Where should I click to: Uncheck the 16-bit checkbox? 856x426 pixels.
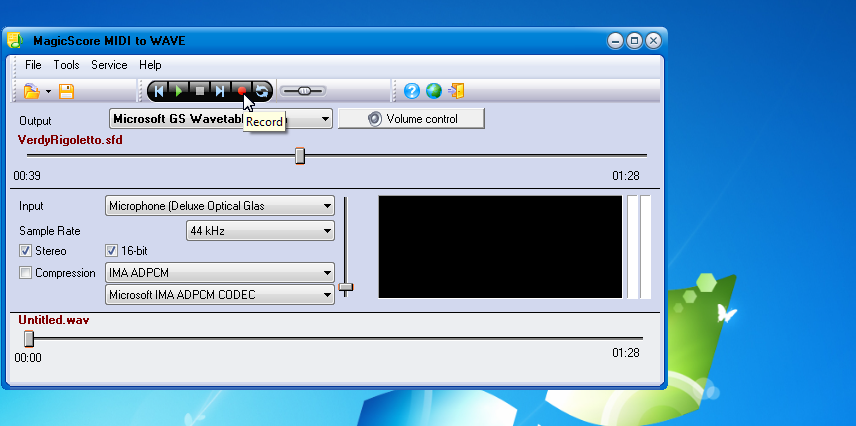click(111, 251)
